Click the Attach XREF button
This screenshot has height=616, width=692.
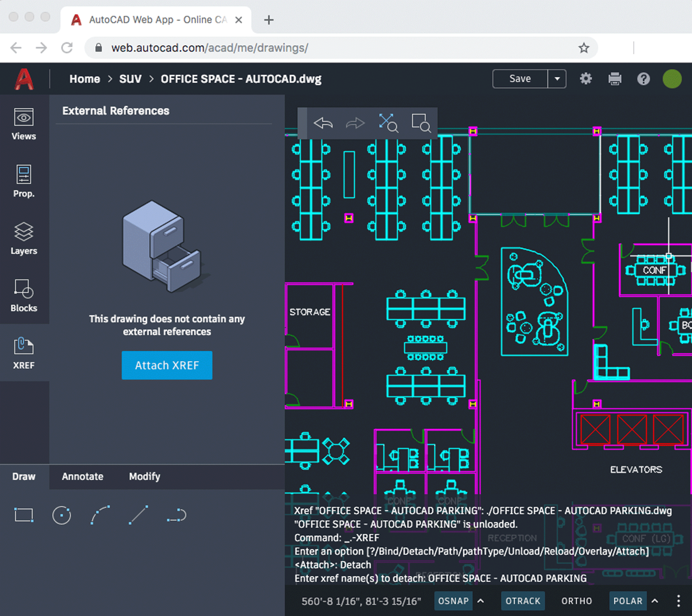pos(167,365)
